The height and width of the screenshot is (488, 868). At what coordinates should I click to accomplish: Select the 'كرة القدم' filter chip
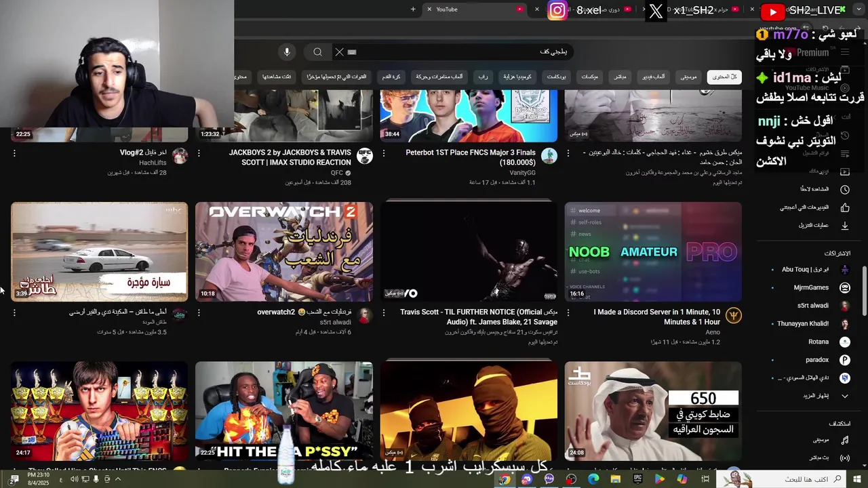click(x=391, y=77)
